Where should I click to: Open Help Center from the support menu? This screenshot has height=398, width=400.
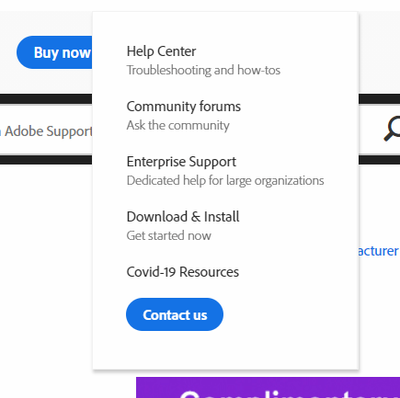161,51
